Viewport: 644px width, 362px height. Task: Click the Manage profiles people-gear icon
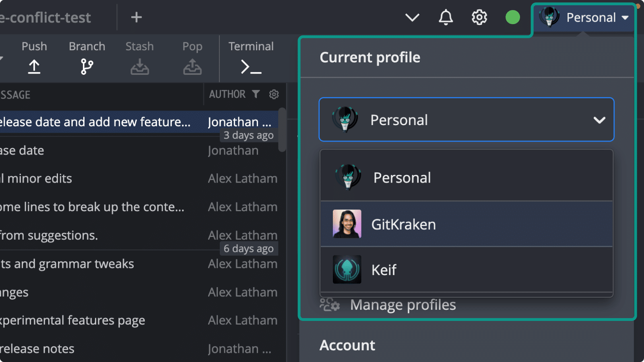pyautogui.click(x=330, y=305)
